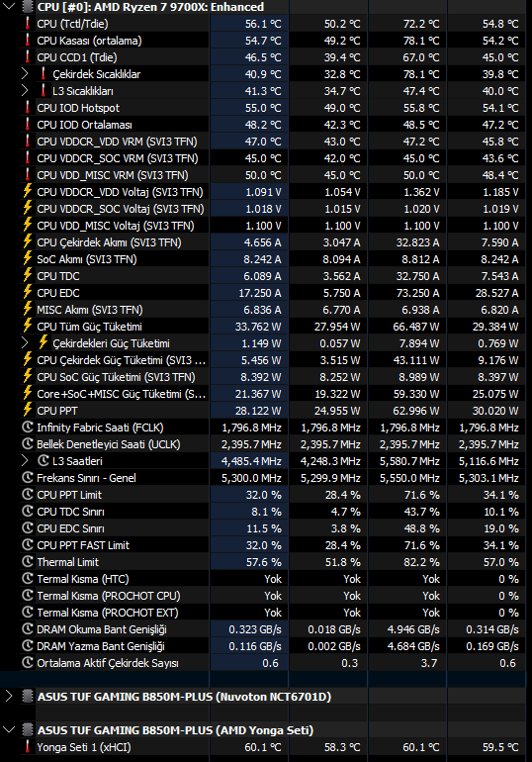Click the clock icon beside Thermal Limit

(28, 562)
